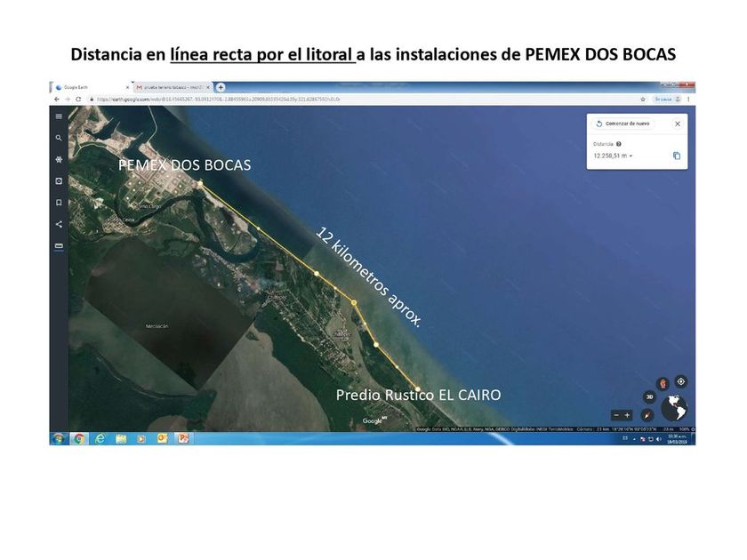The height and width of the screenshot is (560, 747).
Task: Copy the measured distance to clipboard
Action: point(677,156)
